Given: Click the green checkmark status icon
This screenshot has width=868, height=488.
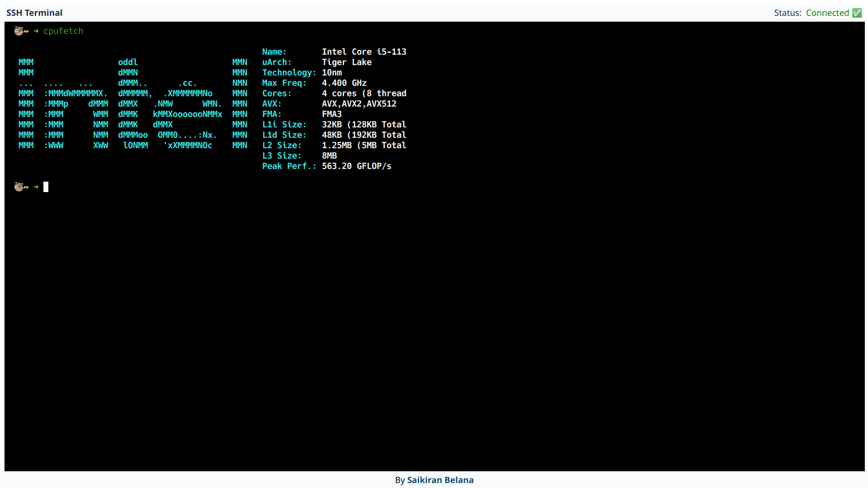Looking at the screenshot, I should (857, 13).
